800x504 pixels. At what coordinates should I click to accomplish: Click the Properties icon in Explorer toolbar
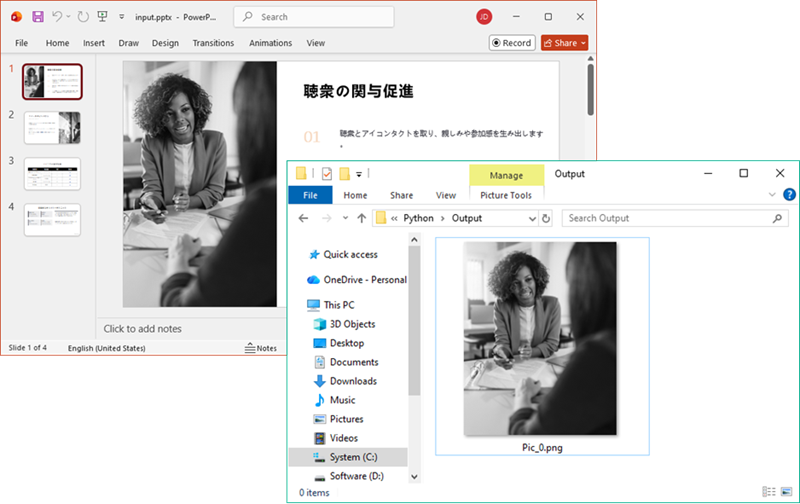pos(327,174)
